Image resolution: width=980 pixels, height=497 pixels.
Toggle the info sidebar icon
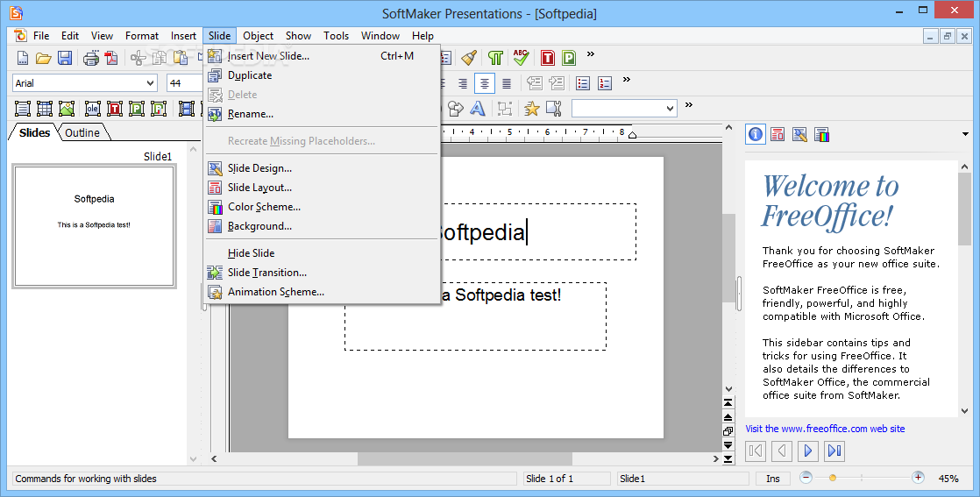click(756, 134)
